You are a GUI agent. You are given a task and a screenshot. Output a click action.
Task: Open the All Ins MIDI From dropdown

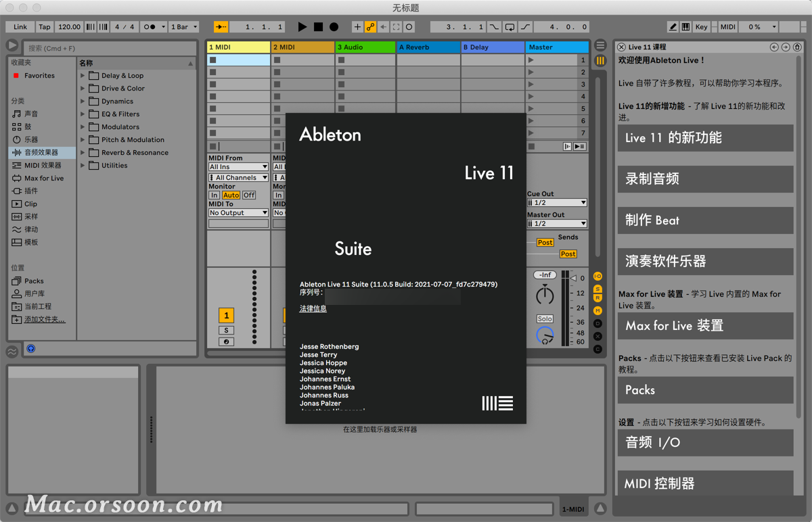(x=238, y=167)
